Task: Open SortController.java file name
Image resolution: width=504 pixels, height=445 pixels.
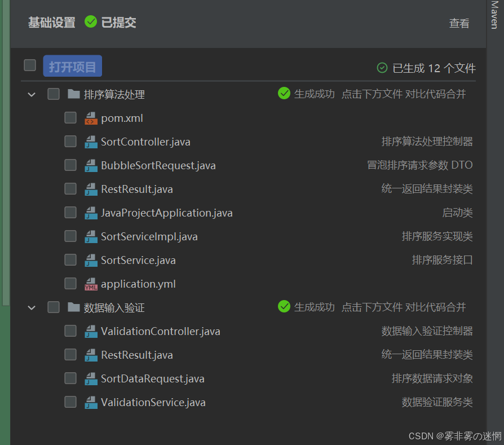Action: pos(145,142)
